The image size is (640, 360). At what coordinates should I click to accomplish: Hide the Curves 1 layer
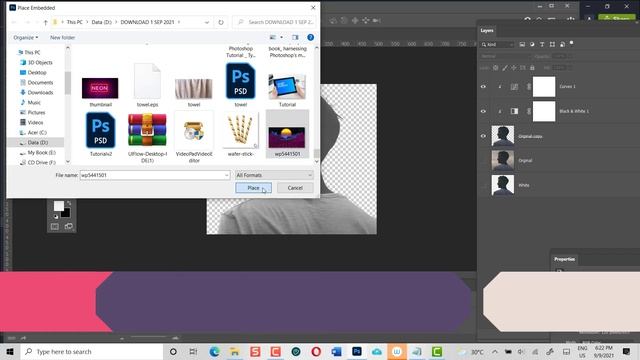[483, 87]
